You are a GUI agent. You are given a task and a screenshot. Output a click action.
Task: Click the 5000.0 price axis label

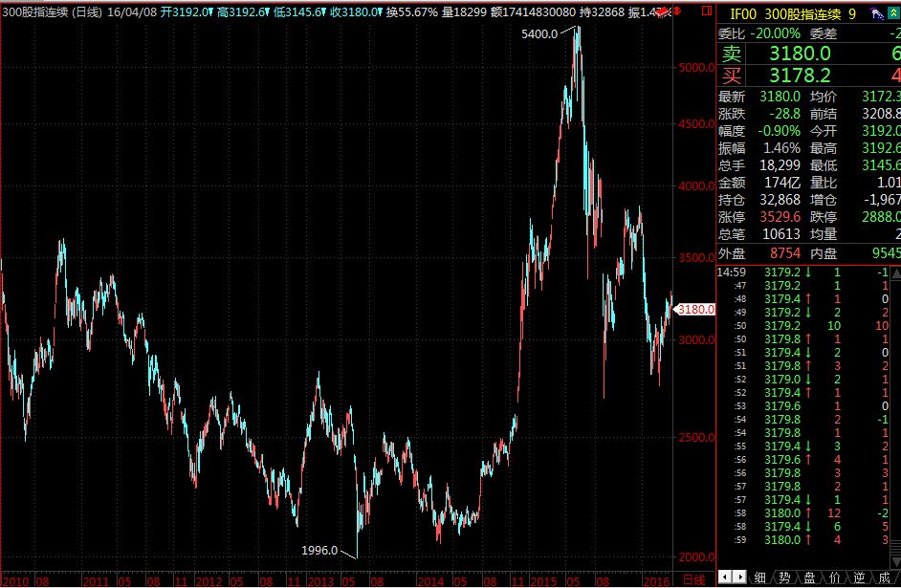point(696,67)
